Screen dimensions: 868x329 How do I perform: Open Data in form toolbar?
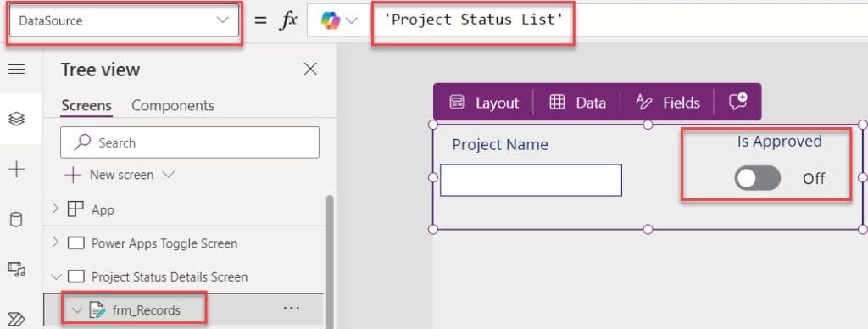(x=577, y=103)
